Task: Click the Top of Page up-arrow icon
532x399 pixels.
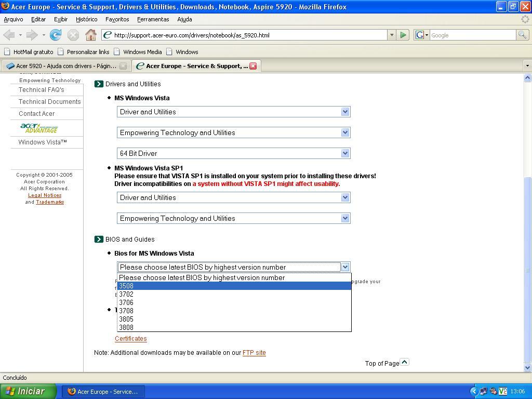Action: [404, 362]
